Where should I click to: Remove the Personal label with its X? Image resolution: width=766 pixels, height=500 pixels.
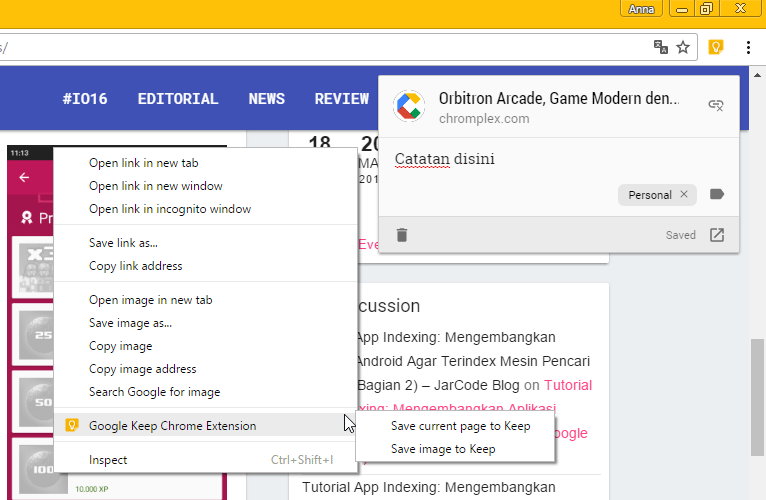tap(684, 194)
